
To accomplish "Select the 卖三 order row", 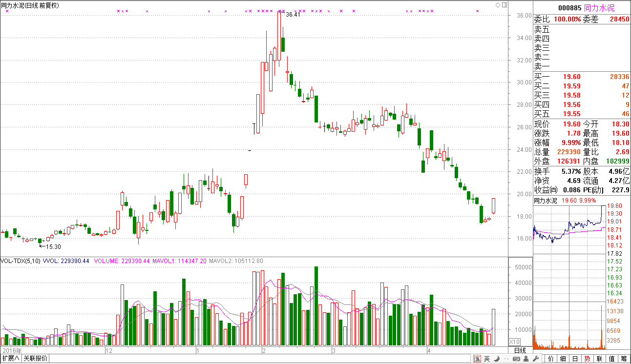I will [x=582, y=48].
